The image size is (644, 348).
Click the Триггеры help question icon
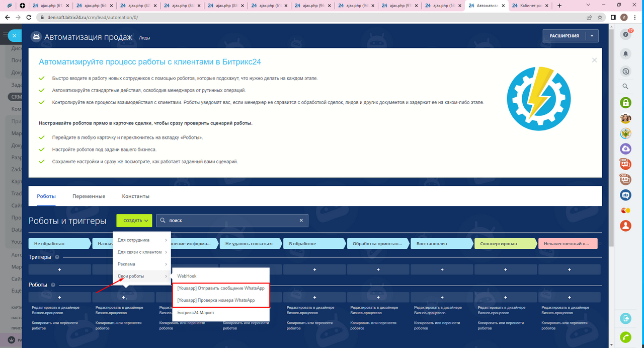(57, 257)
